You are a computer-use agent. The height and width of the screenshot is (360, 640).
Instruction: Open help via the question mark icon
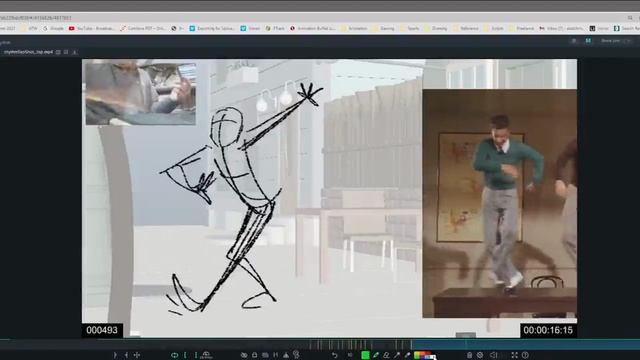[525, 355]
